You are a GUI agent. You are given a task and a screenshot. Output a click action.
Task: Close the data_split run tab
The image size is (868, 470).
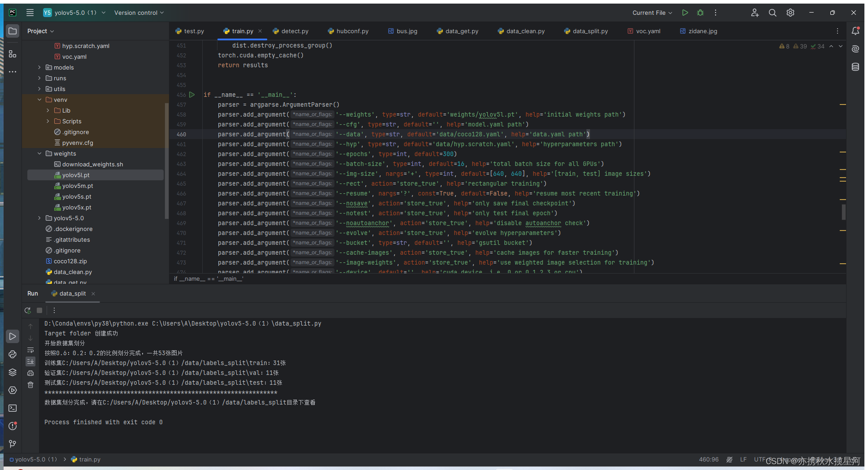click(93, 294)
